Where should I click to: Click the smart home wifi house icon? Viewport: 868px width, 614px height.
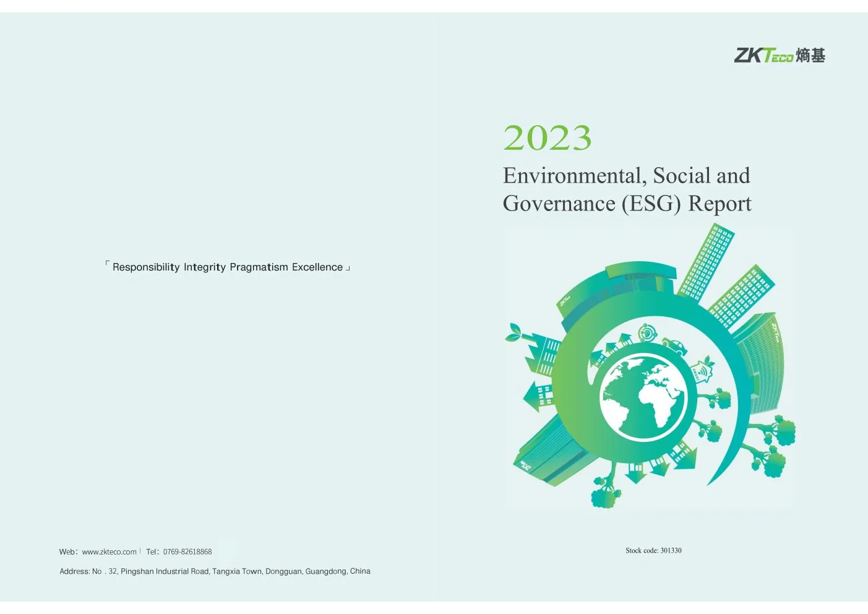pyautogui.click(x=702, y=370)
